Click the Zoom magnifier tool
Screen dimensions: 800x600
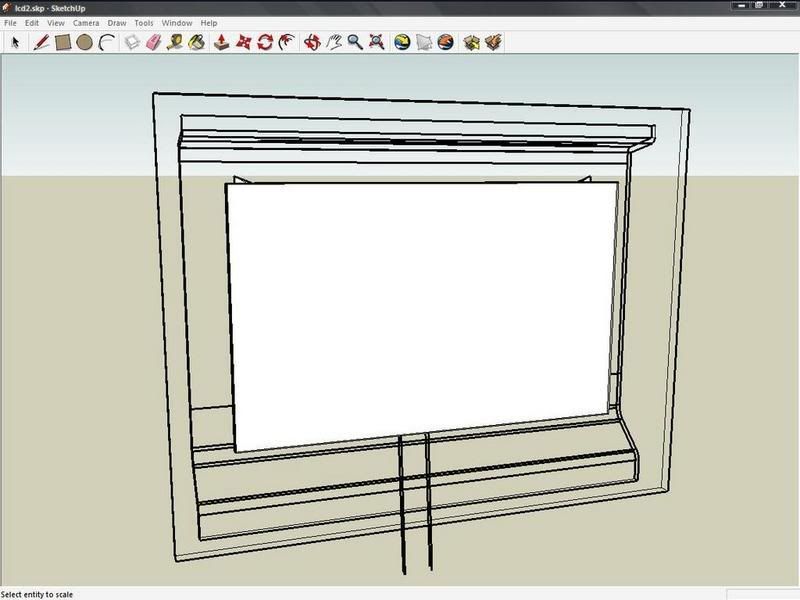click(355, 42)
